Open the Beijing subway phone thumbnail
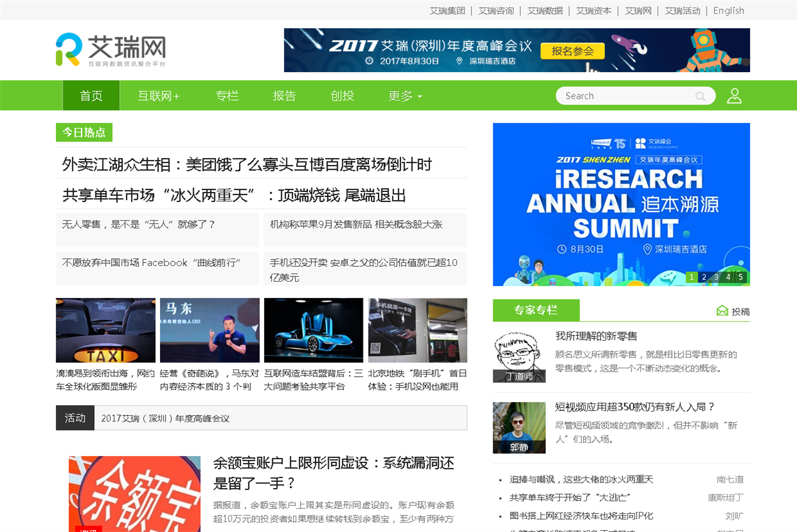 pyautogui.click(x=418, y=330)
